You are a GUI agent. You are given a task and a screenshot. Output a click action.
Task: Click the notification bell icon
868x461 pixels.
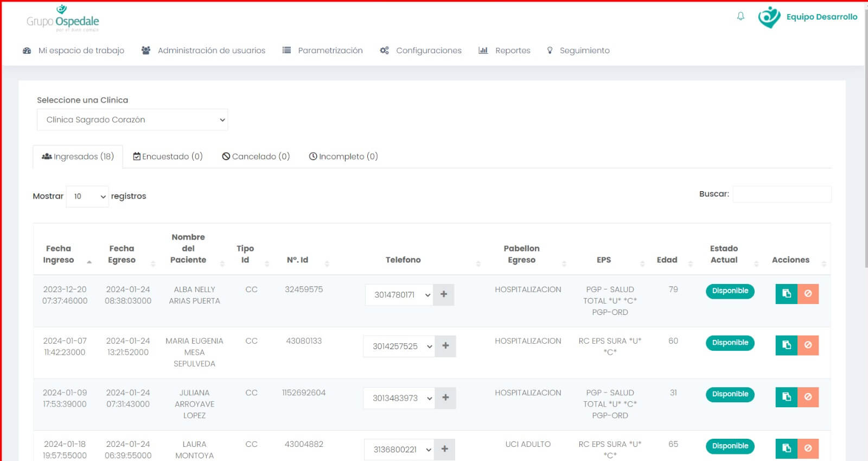(741, 16)
